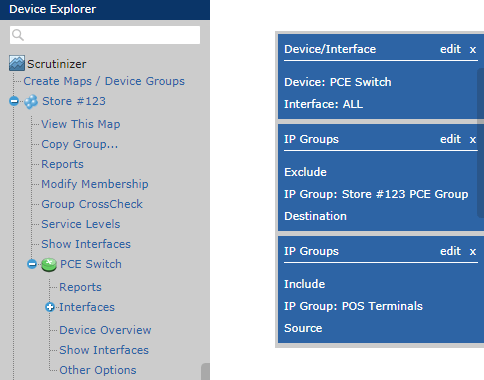This screenshot has height=380, width=484.
Task: Open Modify Membership
Action: (x=95, y=184)
